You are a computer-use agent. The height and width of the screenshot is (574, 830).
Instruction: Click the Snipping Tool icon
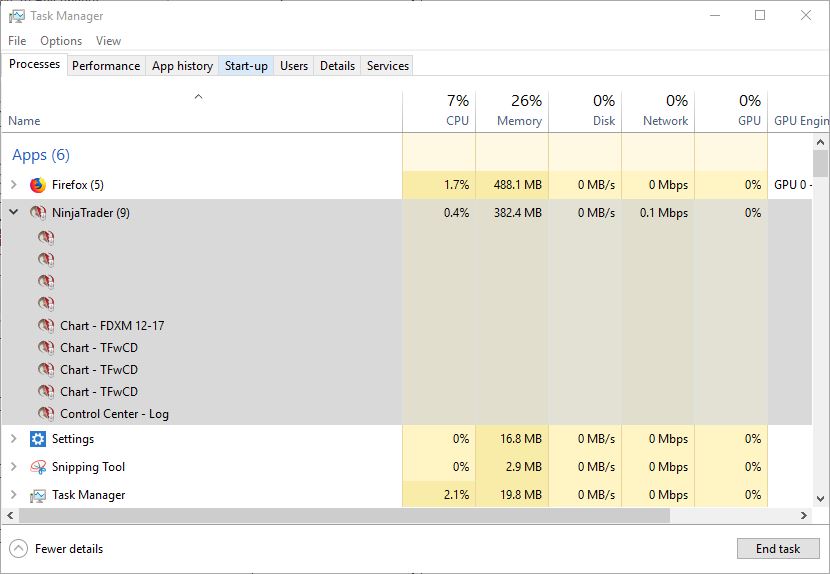coord(38,467)
